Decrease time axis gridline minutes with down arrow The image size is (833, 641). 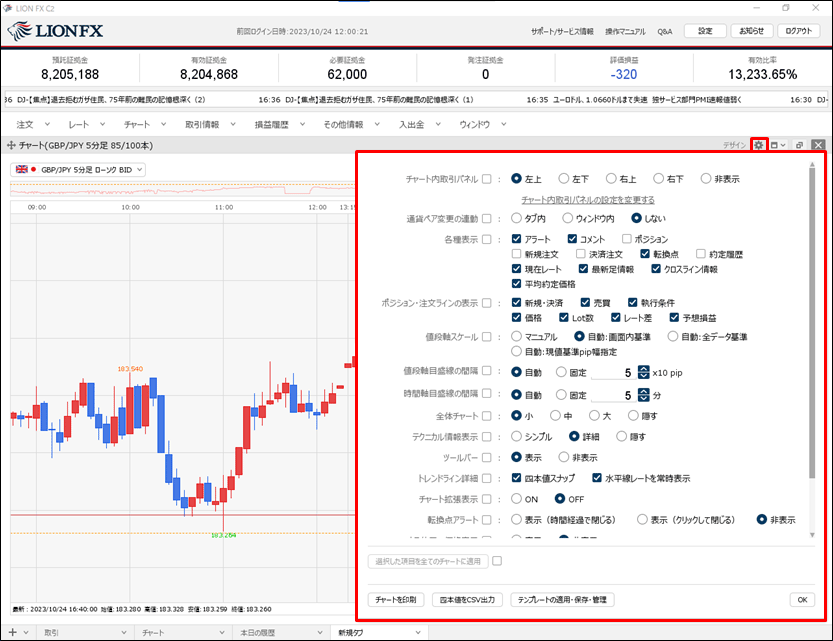[x=643, y=399]
